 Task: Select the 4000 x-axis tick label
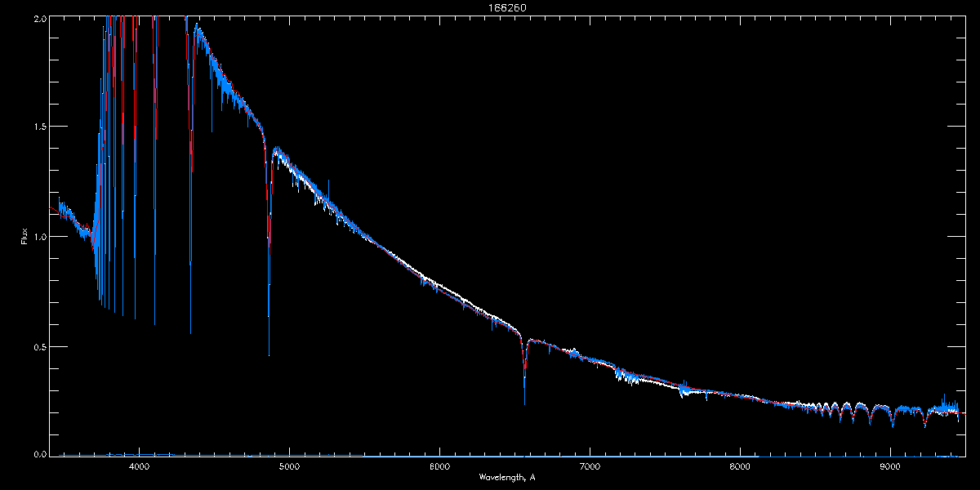[140, 466]
